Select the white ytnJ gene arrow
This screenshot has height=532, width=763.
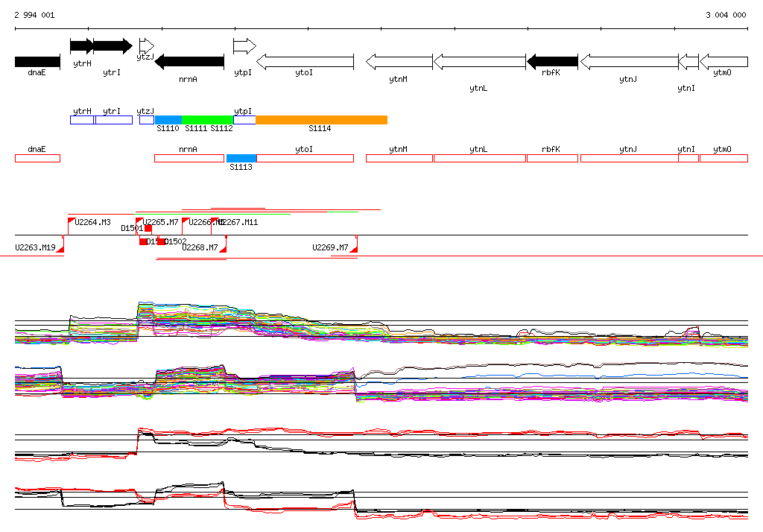(628, 62)
